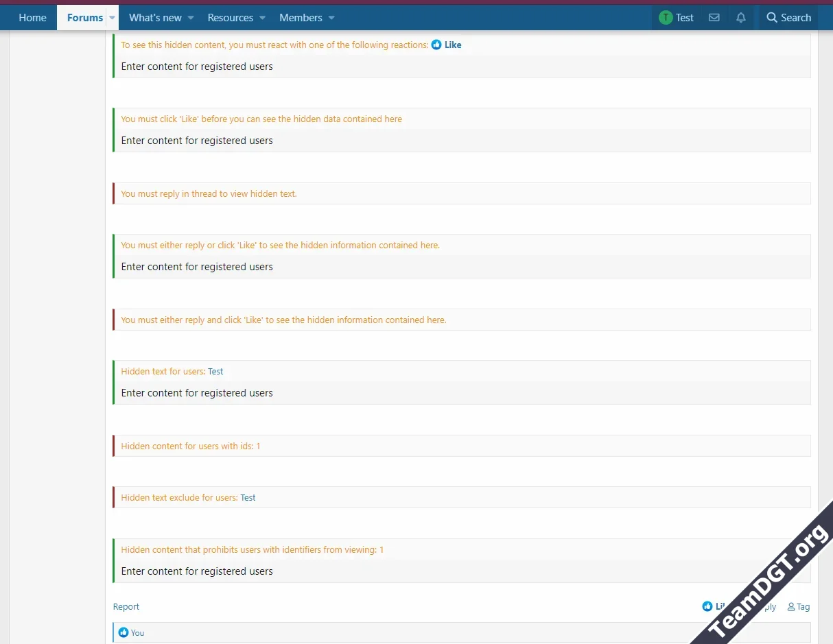
Task: Expand the Forums dropdown chevron
Action: tap(112, 17)
